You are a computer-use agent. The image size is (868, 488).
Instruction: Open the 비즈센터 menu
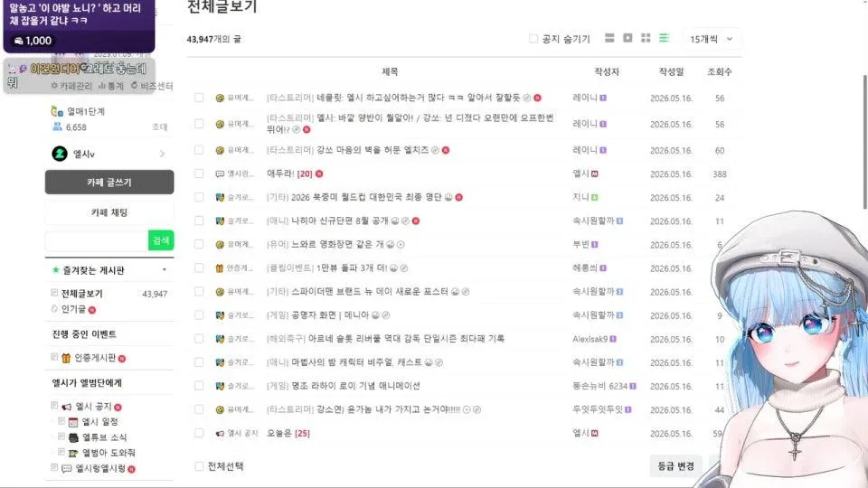click(152, 86)
